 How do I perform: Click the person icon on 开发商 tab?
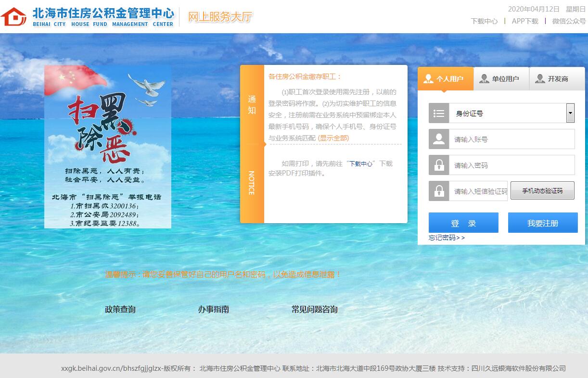540,79
